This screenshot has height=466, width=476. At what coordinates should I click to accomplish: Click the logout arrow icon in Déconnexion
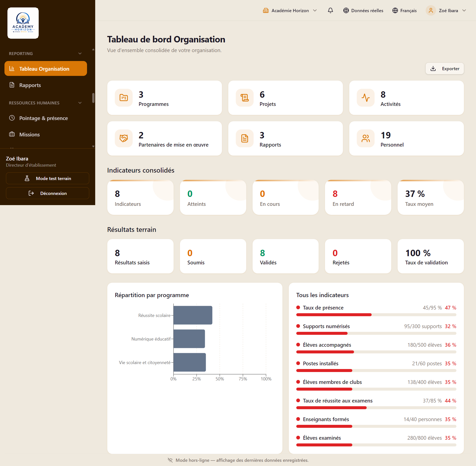(x=31, y=193)
